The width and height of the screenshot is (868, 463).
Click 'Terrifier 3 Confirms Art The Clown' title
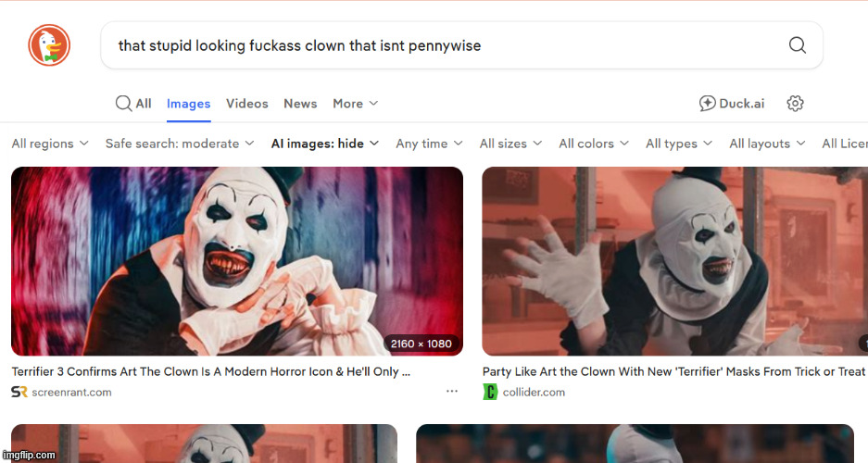coord(211,371)
